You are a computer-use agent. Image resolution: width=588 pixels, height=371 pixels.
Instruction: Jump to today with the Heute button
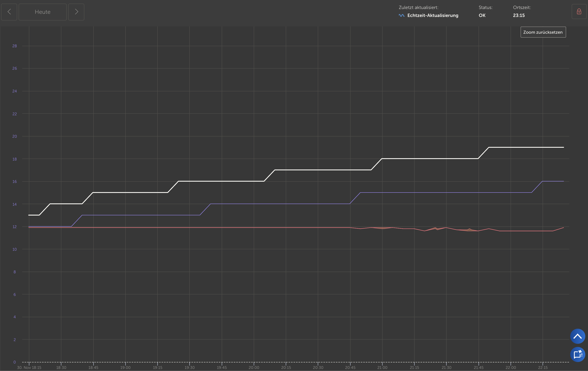tap(42, 12)
